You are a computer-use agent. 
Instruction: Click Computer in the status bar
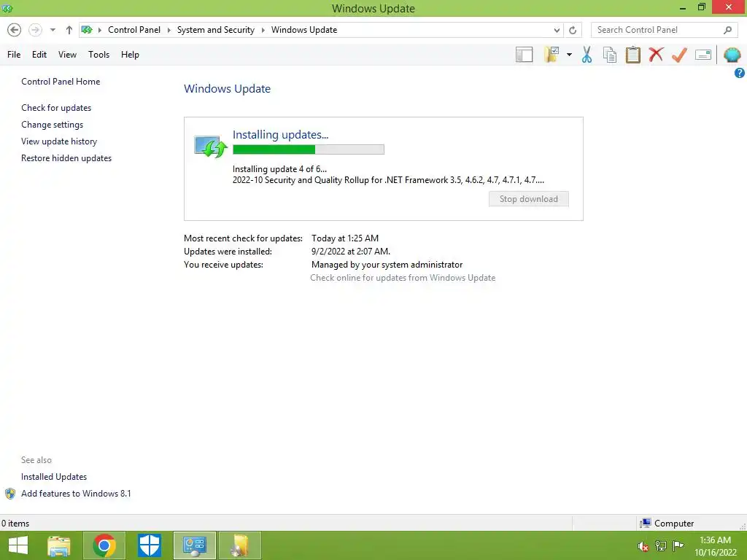coord(667,524)
